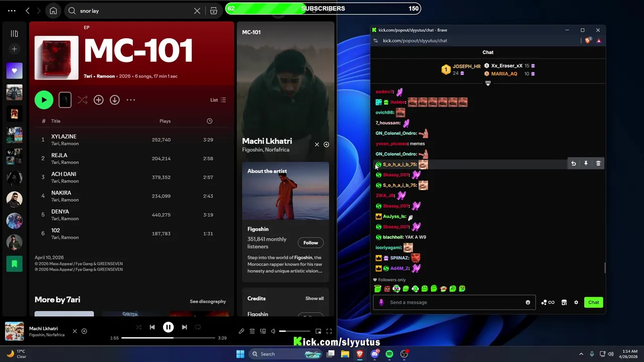Download the MC-101 EP
Viewport: 644px width, 362px height.
tap(115, 100)
